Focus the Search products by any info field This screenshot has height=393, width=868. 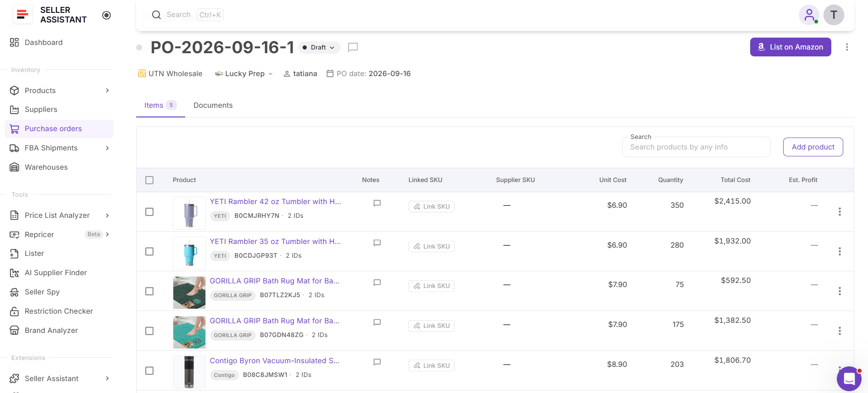click(696, 147)
